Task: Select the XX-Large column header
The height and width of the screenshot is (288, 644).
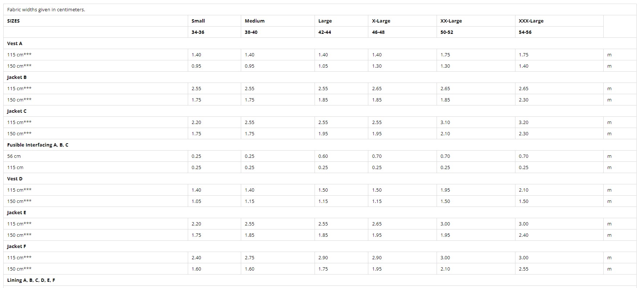Action: [x=451, y=21]
